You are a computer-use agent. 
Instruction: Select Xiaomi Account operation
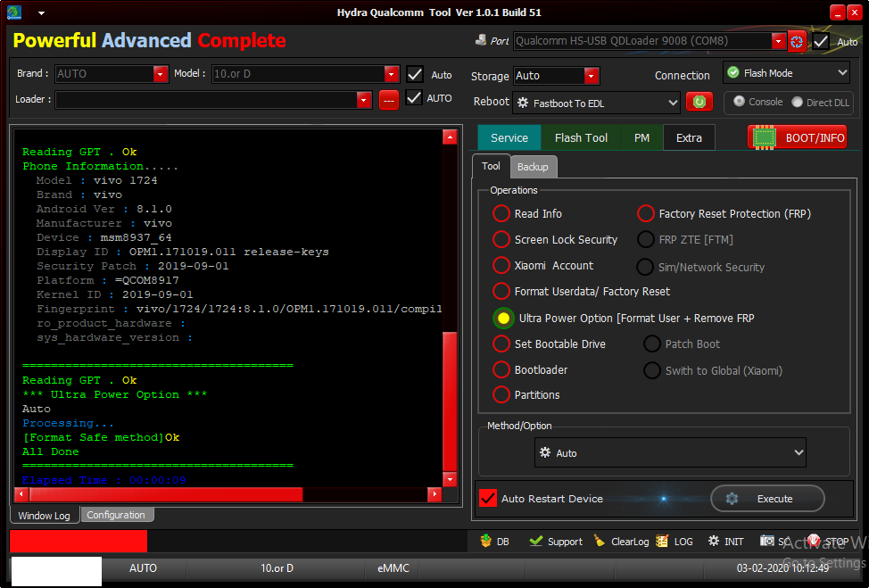501,266
